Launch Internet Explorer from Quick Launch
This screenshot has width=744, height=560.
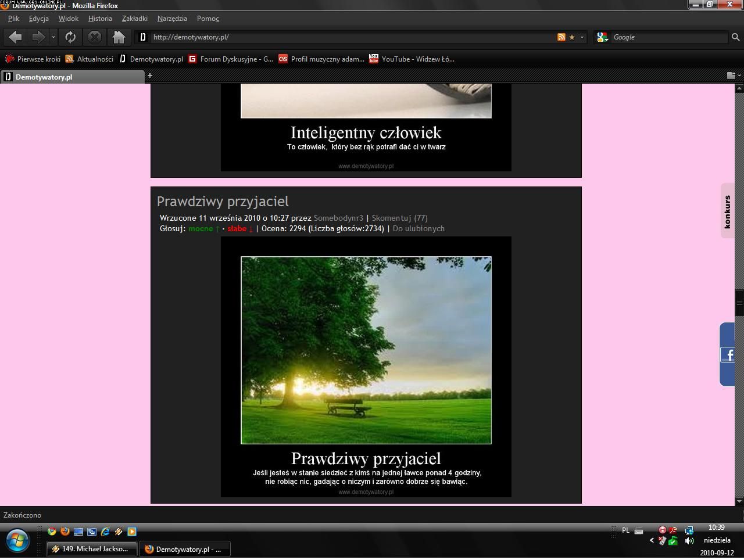105,532
